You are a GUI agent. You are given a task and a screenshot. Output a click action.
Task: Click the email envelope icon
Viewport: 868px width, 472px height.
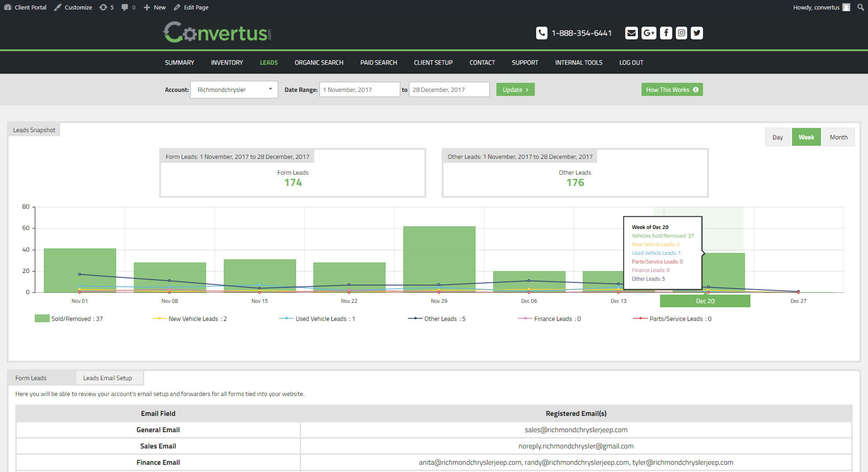point(632,33)
